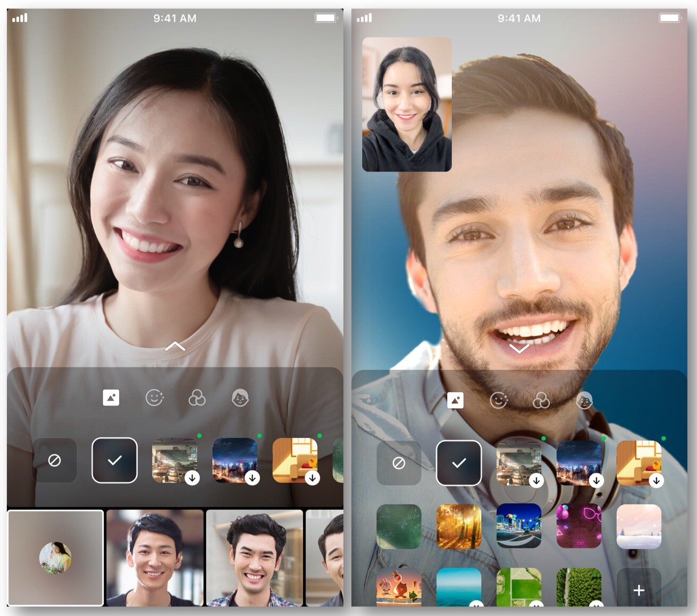697x616 pixels.
Task: Select the no-background option on right phone
Action: 399,463
